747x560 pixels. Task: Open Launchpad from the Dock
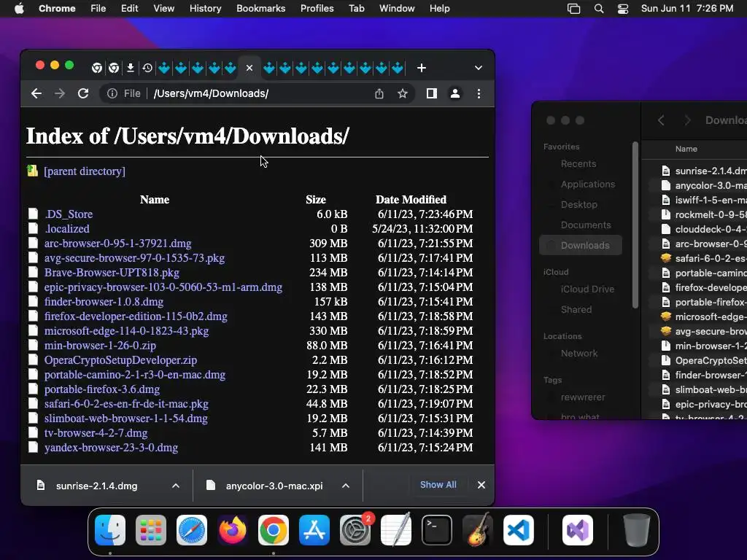tap(151, 530)
